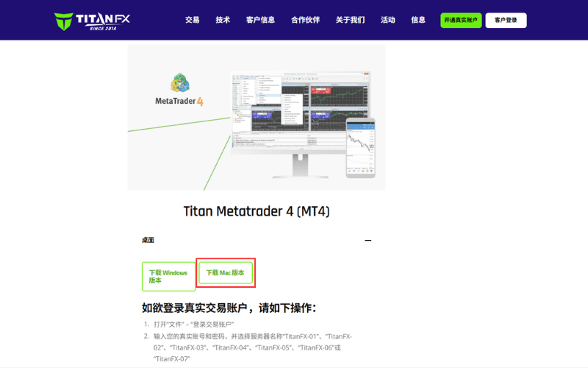Click the Titan Metatrader 4 (MT4) heading

[x=256, y=211]
